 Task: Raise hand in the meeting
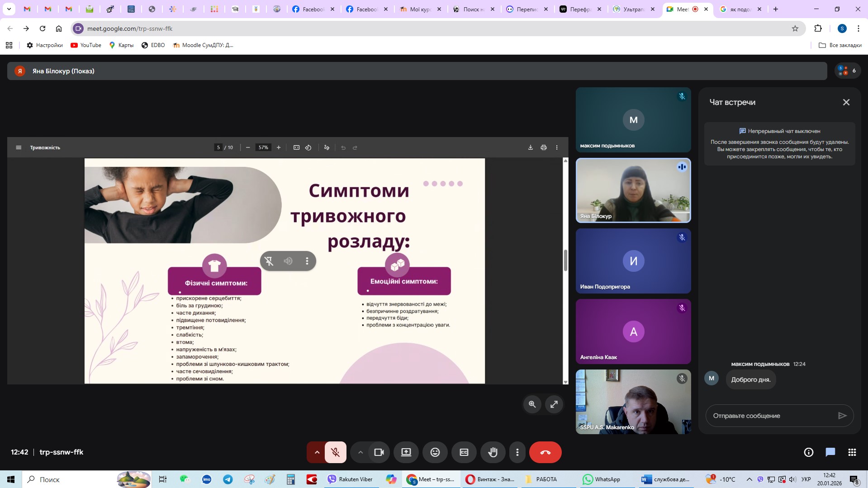[x=493, y=452]
